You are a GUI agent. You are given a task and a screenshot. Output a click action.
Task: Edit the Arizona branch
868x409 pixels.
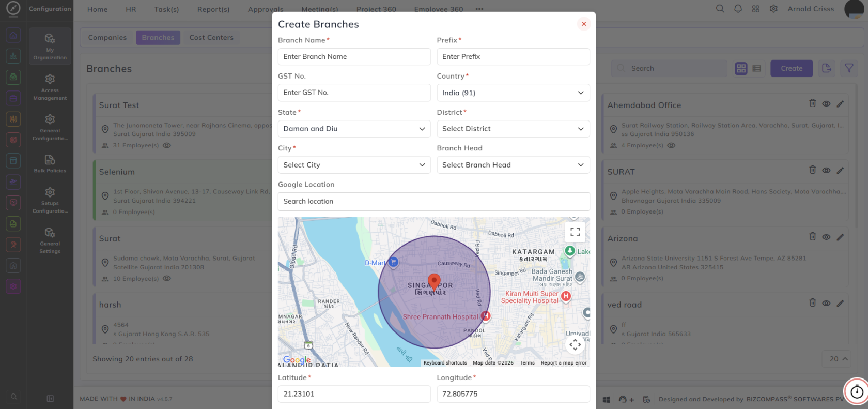[840, 237]
